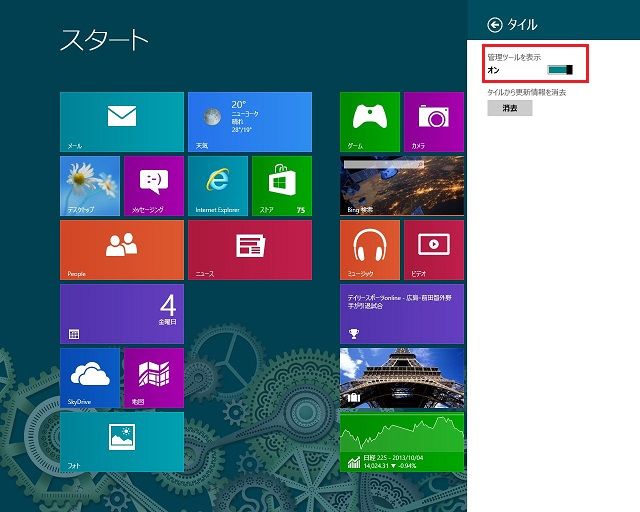640x512 pixels.
Task: Click the 管理ツールを表示 label text
Action: (x=514, y=57)
